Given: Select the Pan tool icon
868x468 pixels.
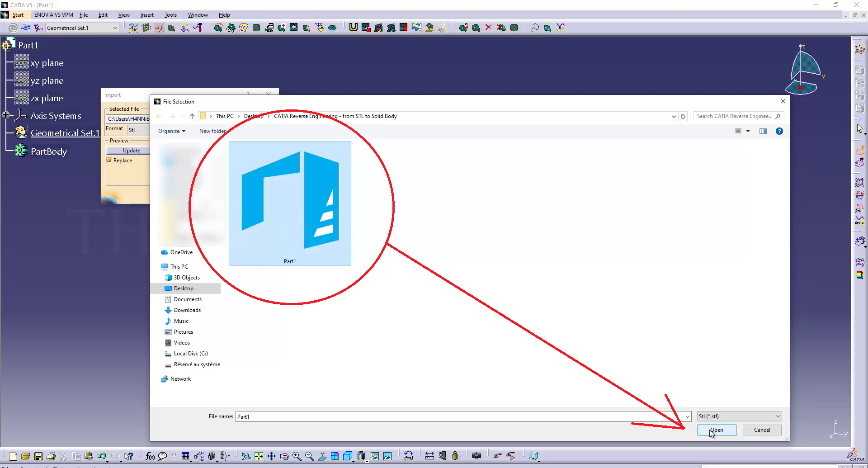Looking at the screenshot, I should 271,456.
